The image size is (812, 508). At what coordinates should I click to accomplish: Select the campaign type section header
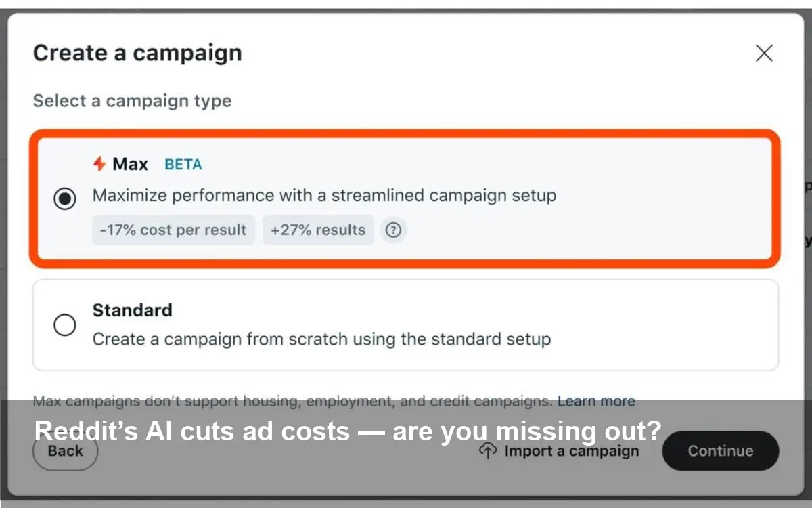tap(131, 100)
